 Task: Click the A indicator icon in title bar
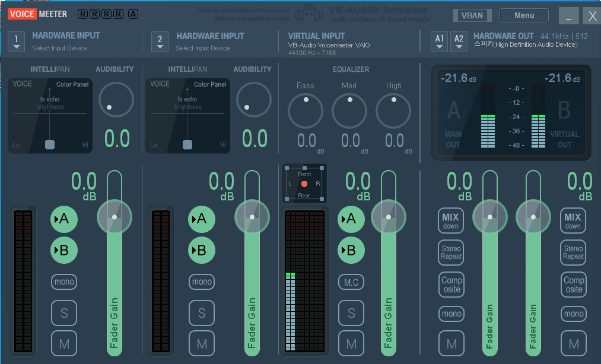pos(133,14)
